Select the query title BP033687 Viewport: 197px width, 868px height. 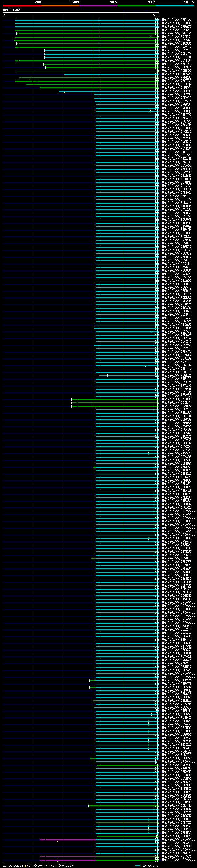(x=11, y=10)
